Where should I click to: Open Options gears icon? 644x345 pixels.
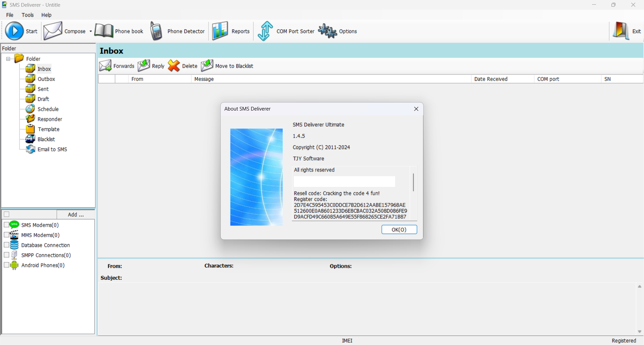pos(327,31)
